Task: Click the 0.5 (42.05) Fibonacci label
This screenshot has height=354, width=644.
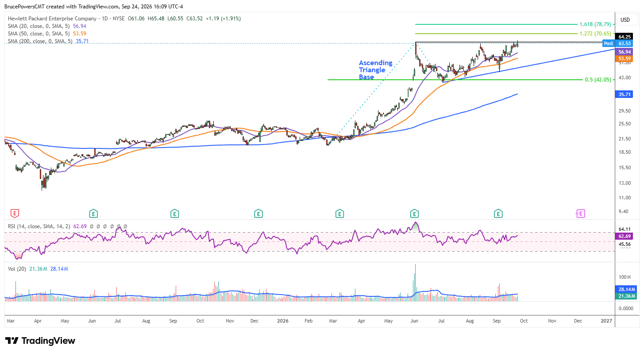Action: [598, 80]
